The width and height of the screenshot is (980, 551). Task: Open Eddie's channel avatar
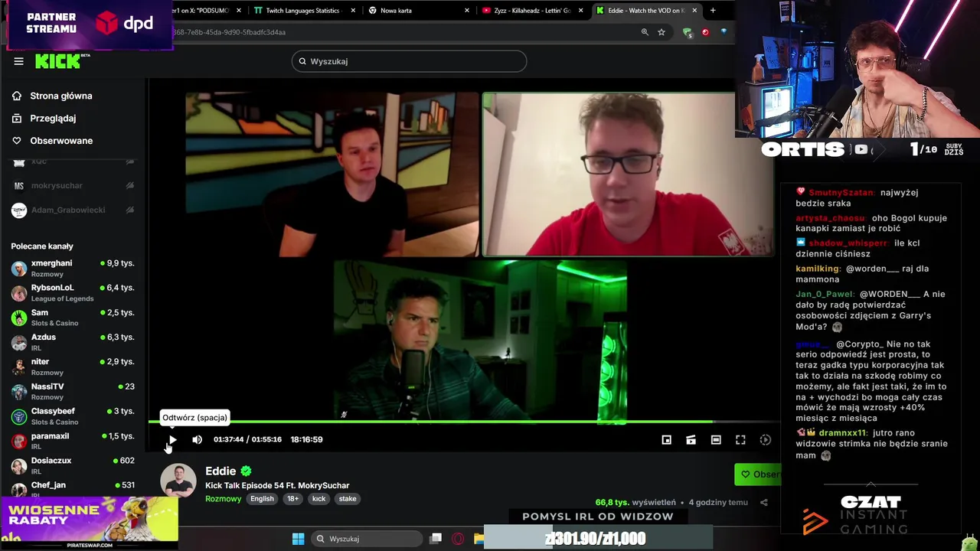coord(178,482)
